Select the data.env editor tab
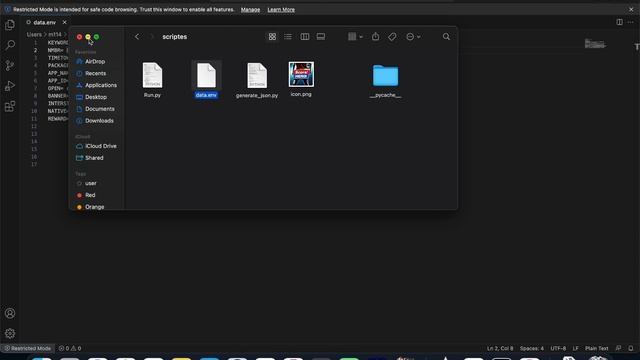This screenshot has height=360, width=640. (44, 22)
